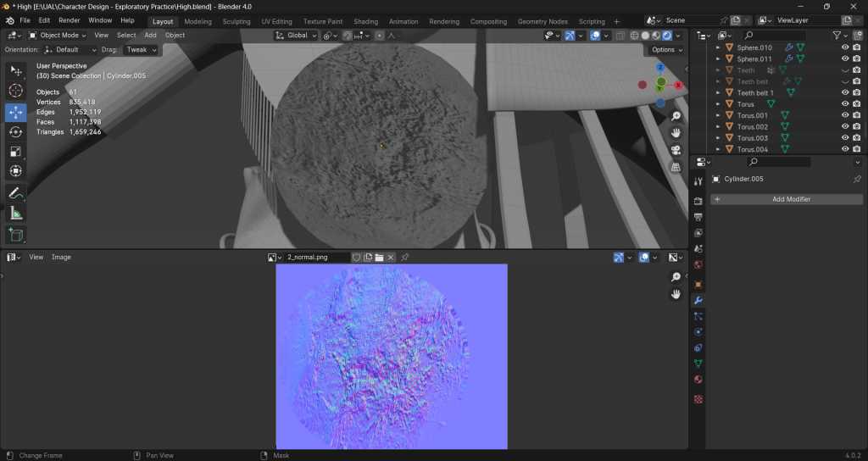
Task: Click the properties panel search field
Action: (778, 162)
